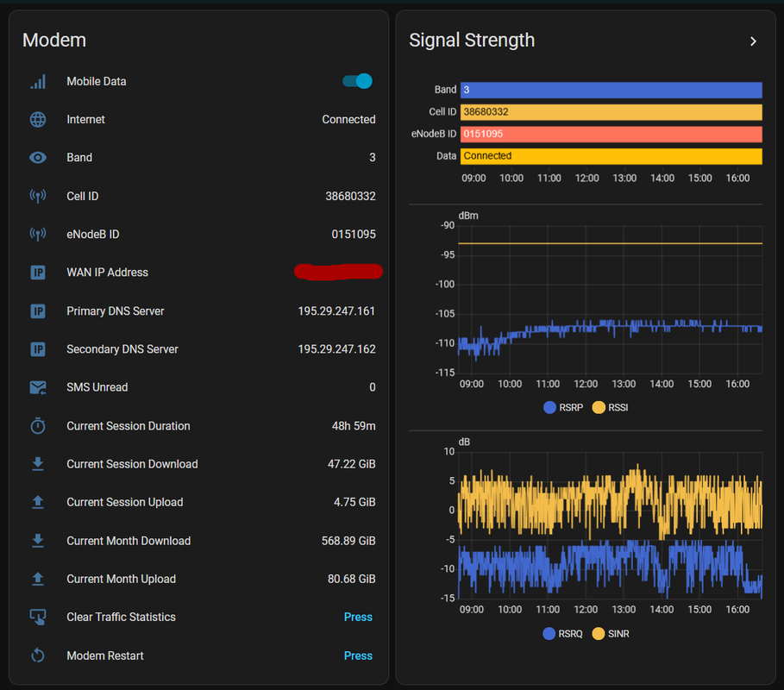Click the Current Session Upload arrow icon
This screenshot has height=690, width=784.
point(38,502)
